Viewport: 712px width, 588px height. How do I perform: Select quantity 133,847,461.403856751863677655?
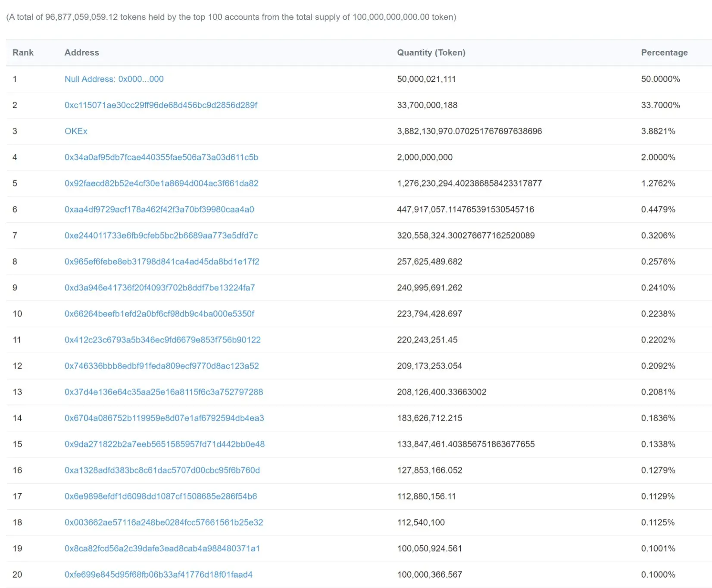(466, 444)
